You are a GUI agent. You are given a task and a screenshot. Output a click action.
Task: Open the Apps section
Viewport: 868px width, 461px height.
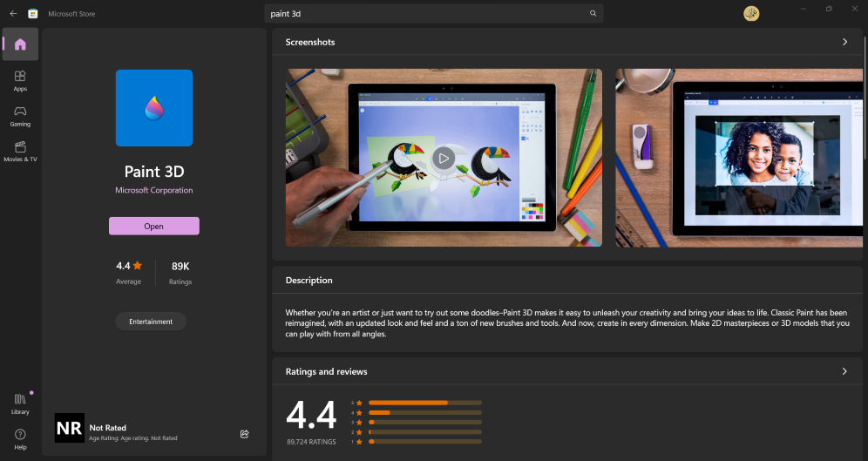[21, 81]
